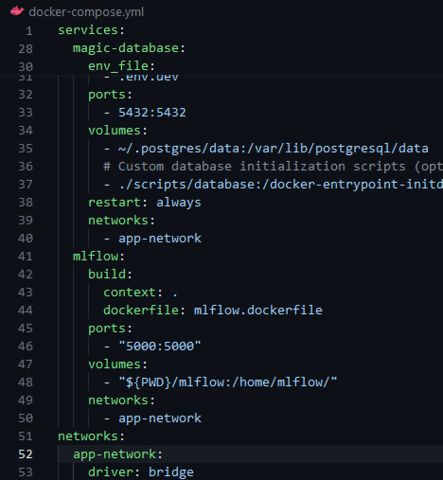
Task: Click line number 52 in gutter
Action: pyautogui.click(x=26, y=454)
